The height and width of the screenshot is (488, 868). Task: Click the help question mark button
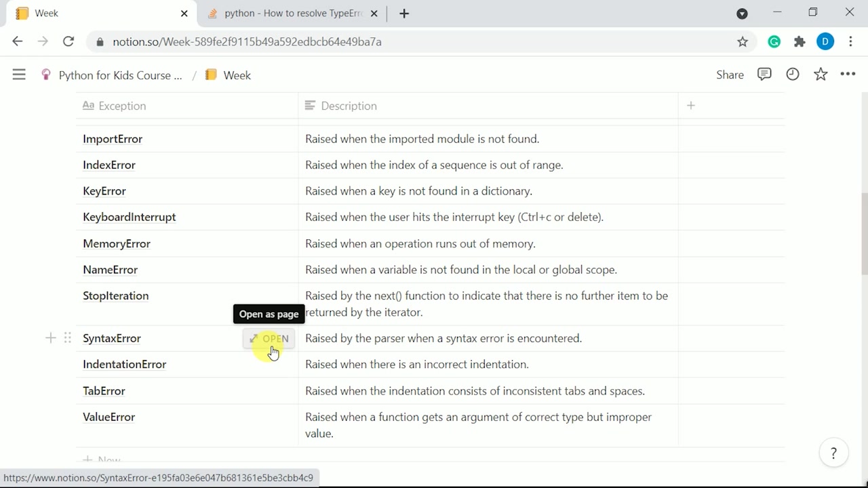coord(833,453)
